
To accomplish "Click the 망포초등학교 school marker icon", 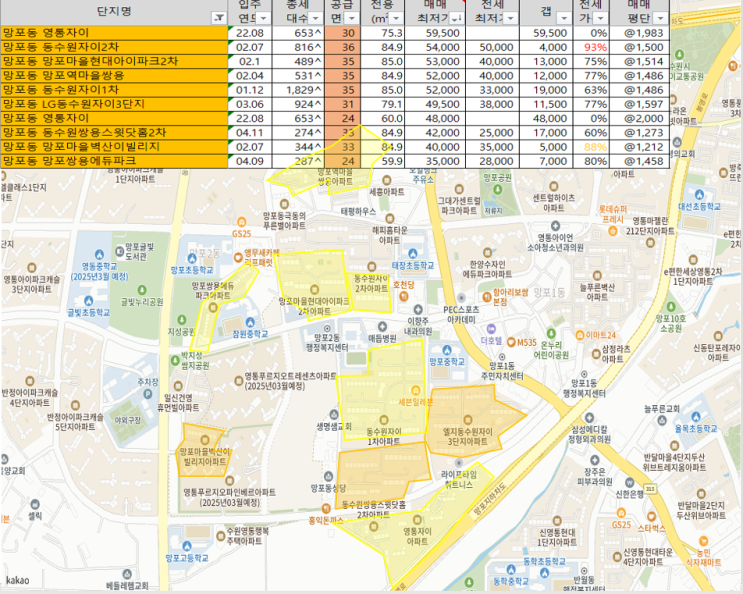I will coord(192,259).
